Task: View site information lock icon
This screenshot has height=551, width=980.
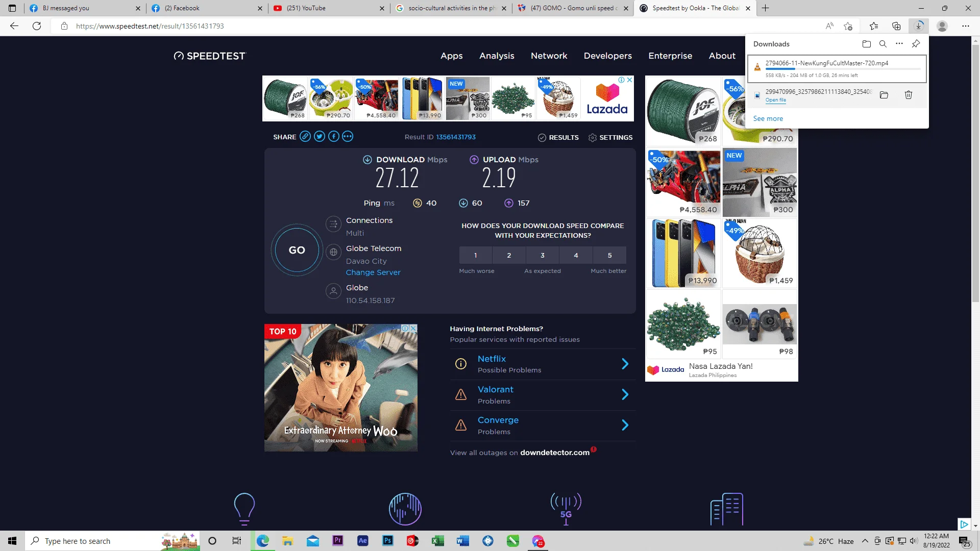Action: (64, 26)
